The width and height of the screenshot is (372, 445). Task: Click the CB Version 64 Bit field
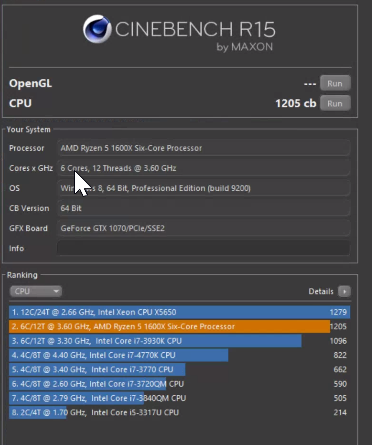click(204, 208)
